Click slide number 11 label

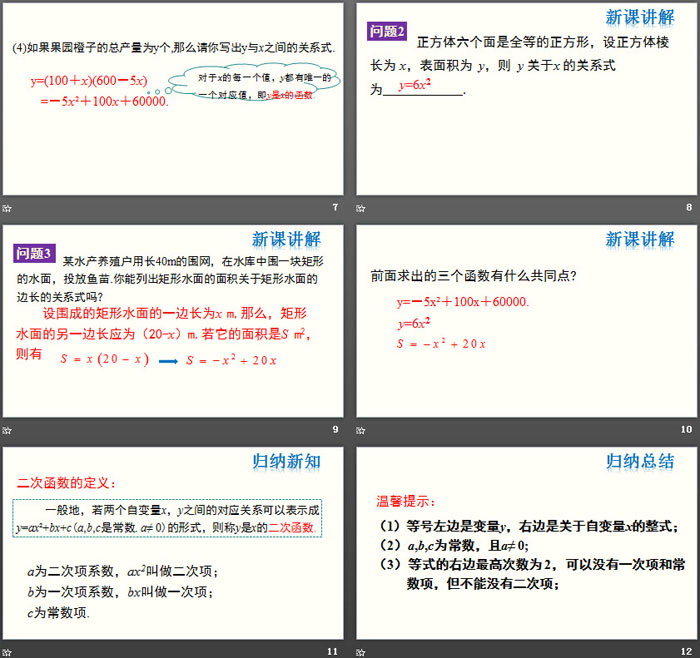(x=333, y=652)
